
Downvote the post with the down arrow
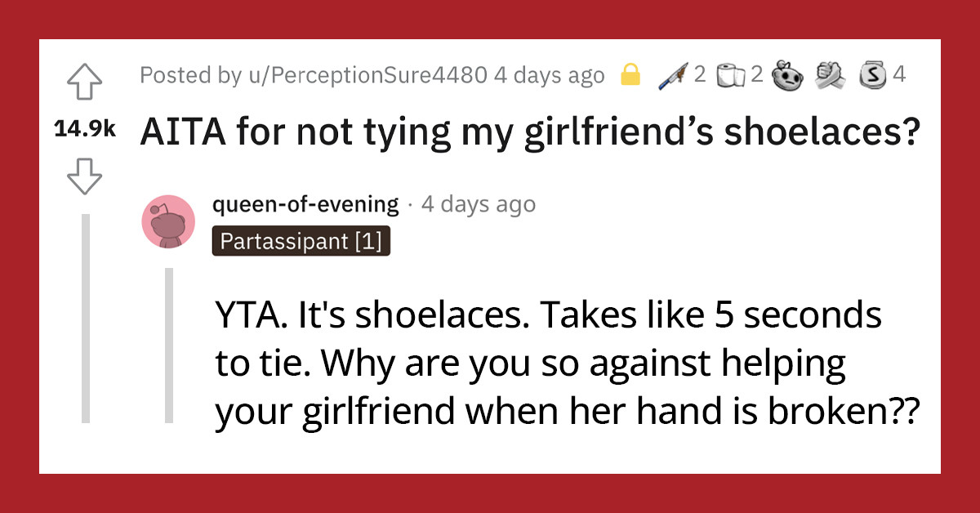pyautogui.click(x=84, y=174)
